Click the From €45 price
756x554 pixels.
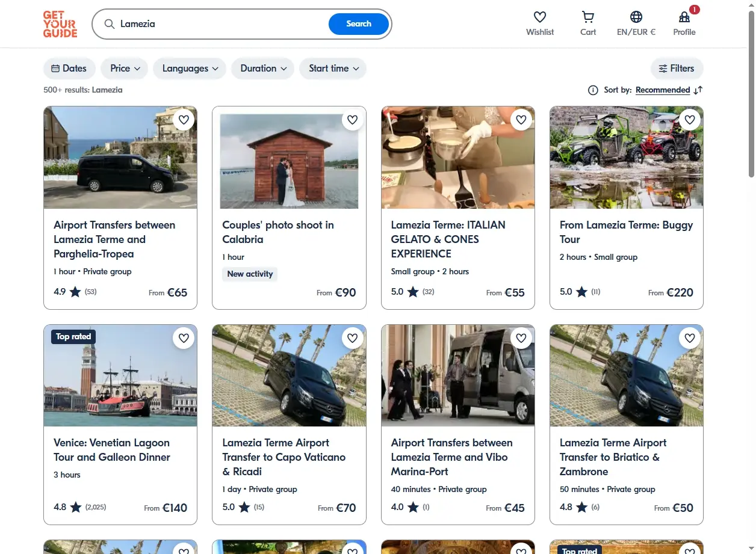coord(506,508)
